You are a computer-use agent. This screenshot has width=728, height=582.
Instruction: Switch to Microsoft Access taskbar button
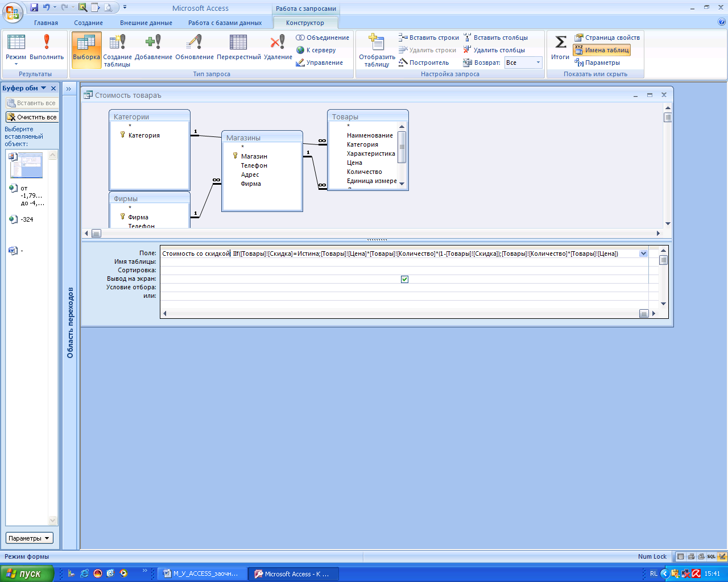coord(295,573)
